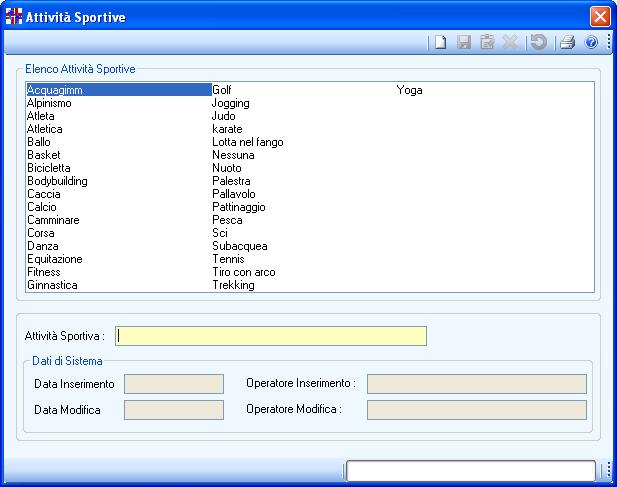Image resolution: width=617 pixels, height=487 pixels.
Task: Close the Attività Sportive window
Action: tap(599, 16)
